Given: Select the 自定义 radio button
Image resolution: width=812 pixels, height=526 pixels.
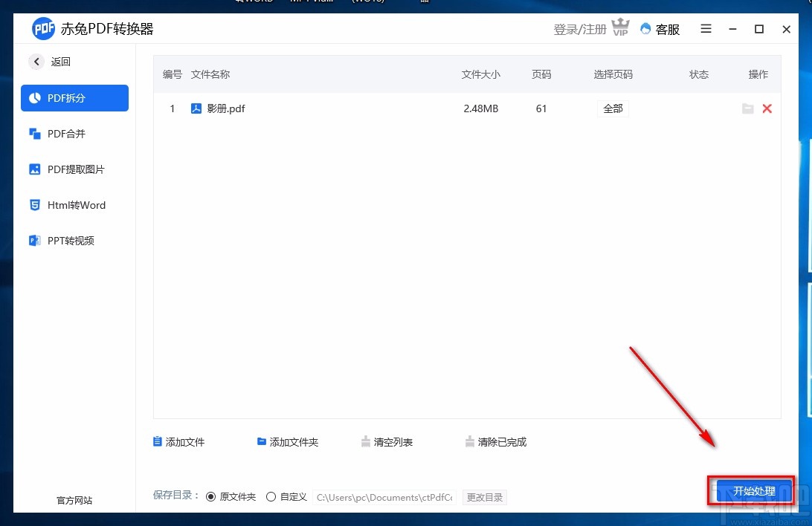Looking at the screenshot, I should click(x=271, y=496).
